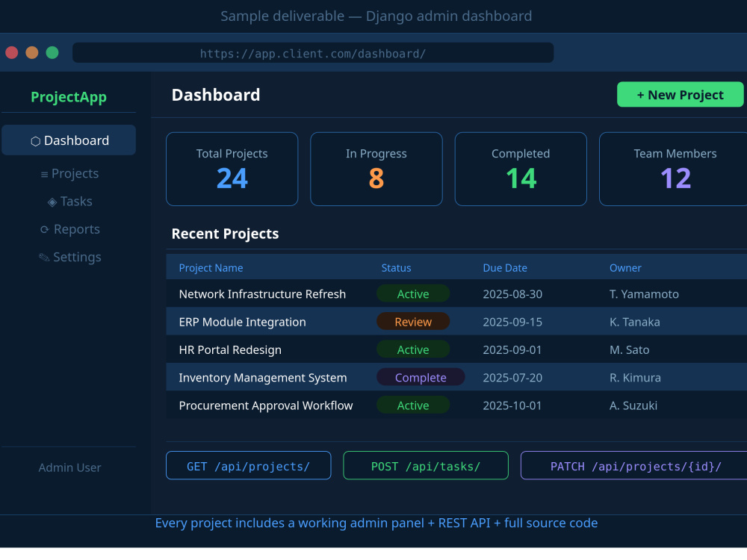Sort by Project Name column header

(x=211, y=268)
